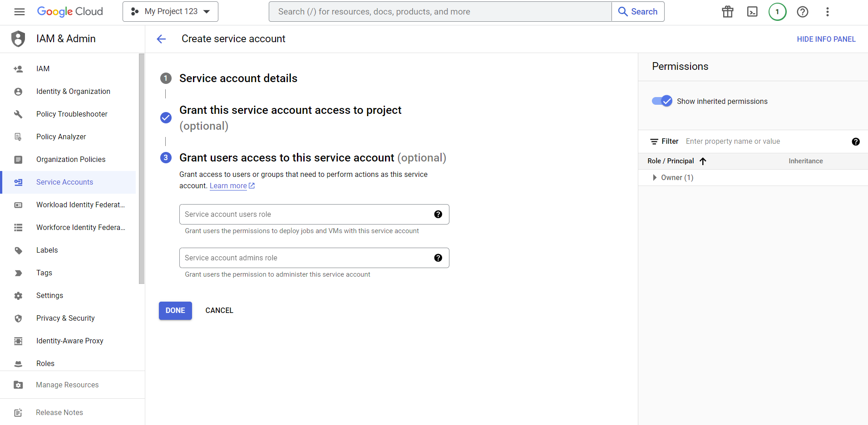The image size is (868, 425).
Task: Click the IAM & Admin shield icon
Action: tap(18, 39)
